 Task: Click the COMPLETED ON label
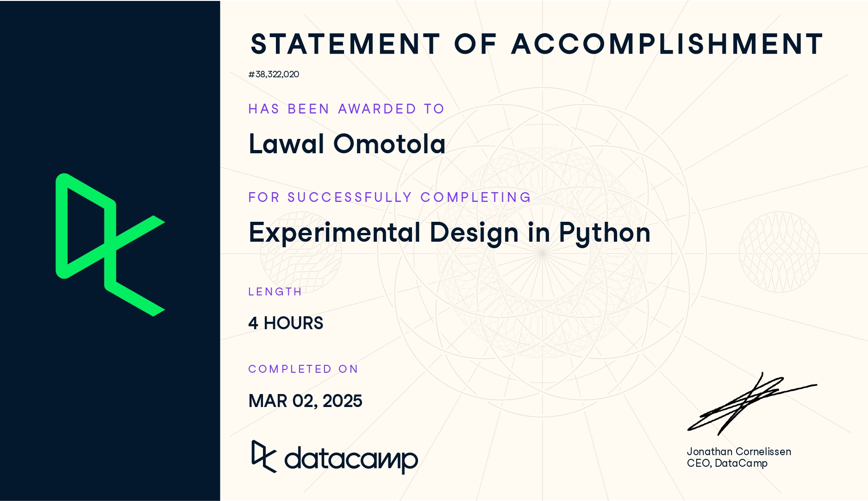pos(303,369)
